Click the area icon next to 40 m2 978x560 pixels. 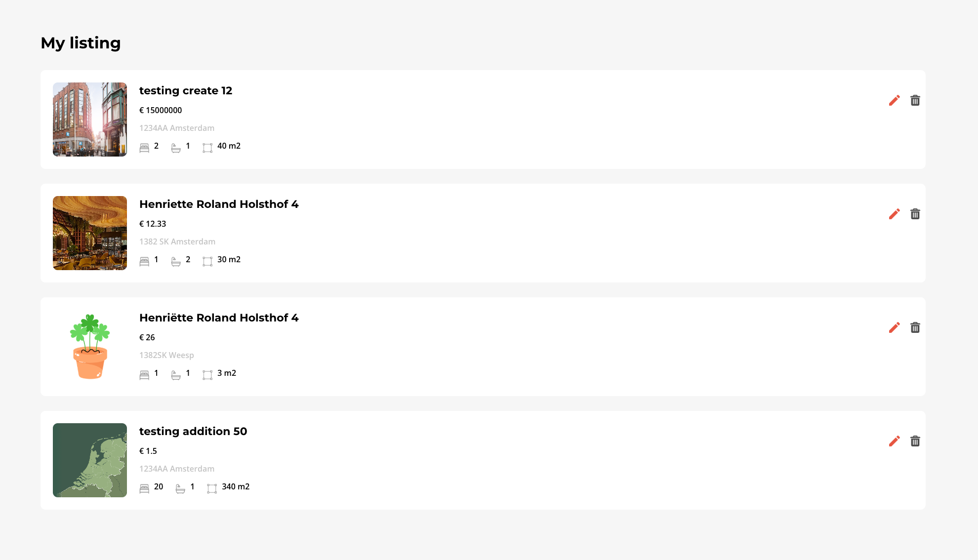pyautogui.click(x=207, y=147)
